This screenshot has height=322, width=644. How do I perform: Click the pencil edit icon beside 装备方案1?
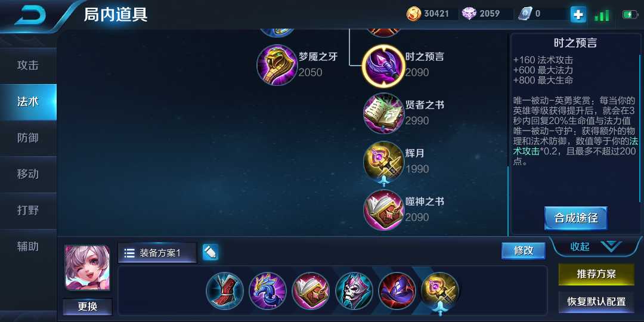(x=210, y=252)
